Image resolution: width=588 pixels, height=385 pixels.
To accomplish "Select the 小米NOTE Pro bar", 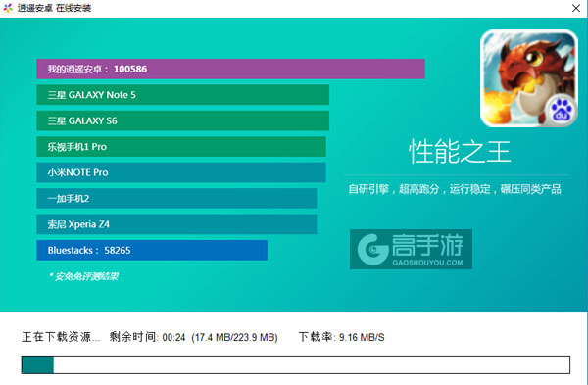I will pyautogui.click(x=181, y=172).
